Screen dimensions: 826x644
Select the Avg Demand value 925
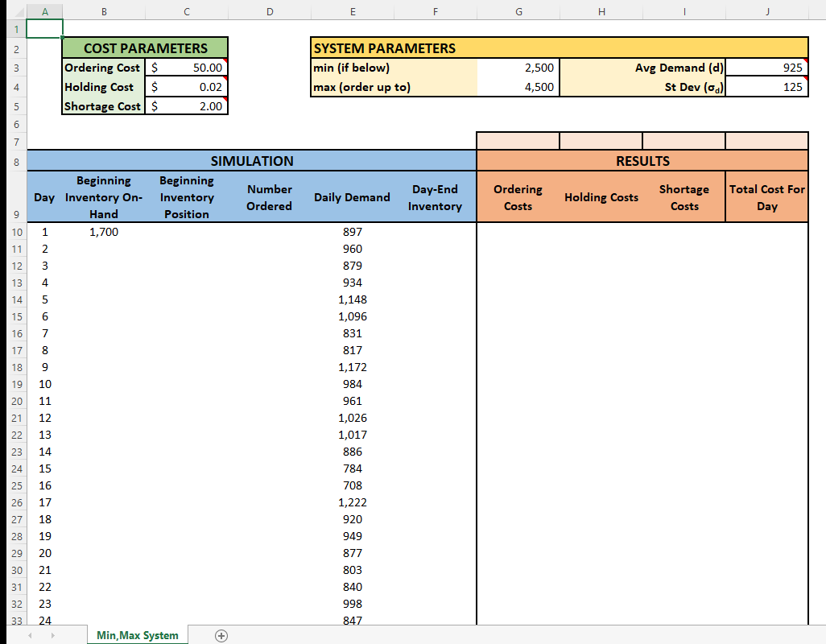pyautogui.click(x=766, y=68)
